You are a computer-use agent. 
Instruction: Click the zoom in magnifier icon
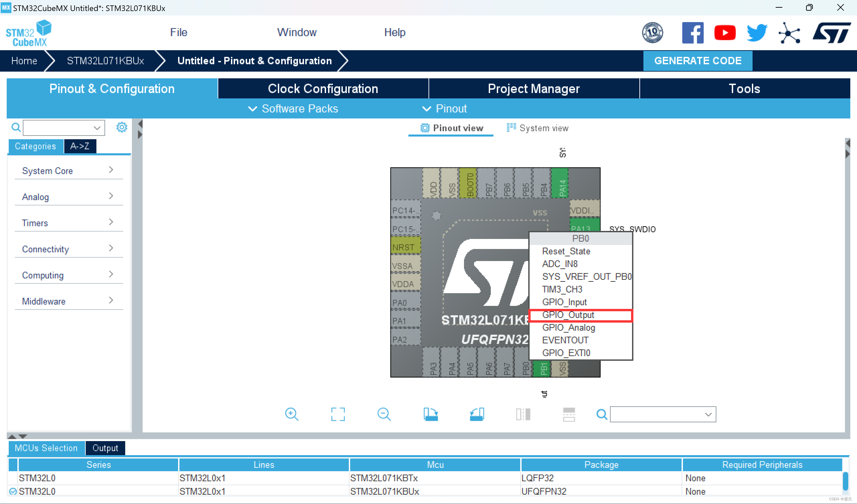click(x=292, y=414)
